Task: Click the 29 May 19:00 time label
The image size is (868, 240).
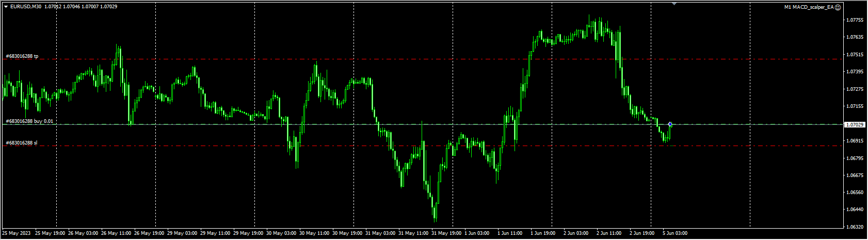Action: tap(248, 233)
